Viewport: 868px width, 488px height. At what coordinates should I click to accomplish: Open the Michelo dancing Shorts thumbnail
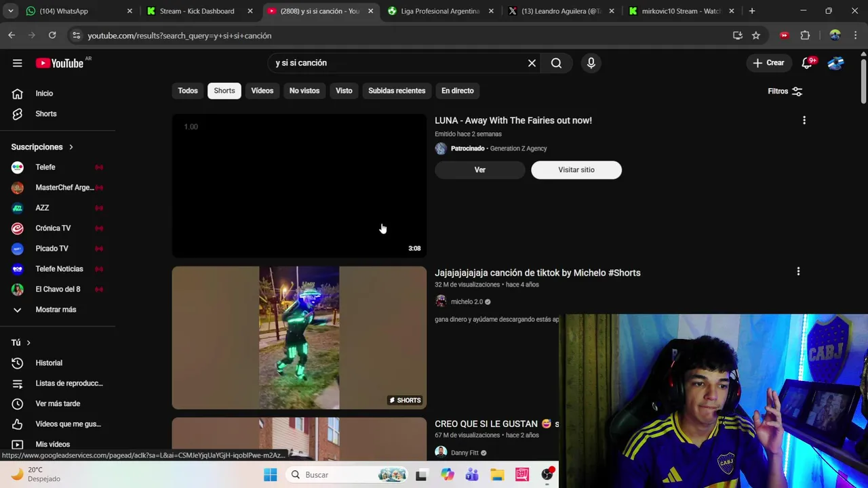(x=299, y=338)
